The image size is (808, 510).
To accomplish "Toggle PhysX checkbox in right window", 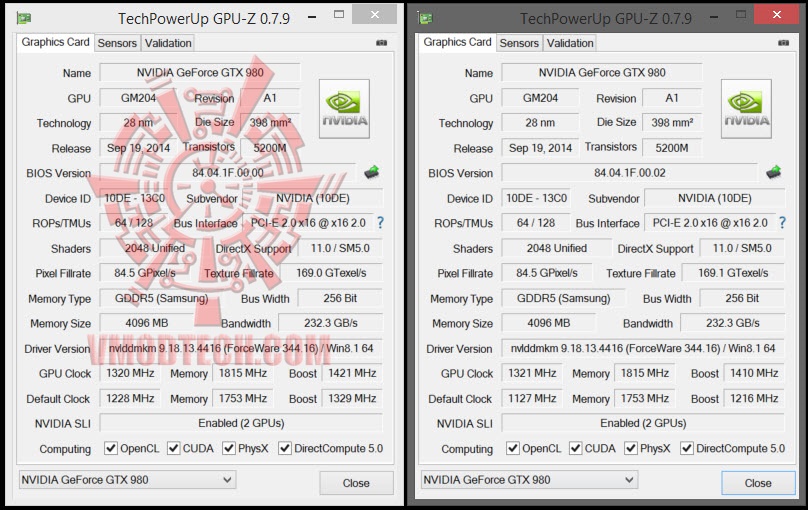I will click(631, 448).
